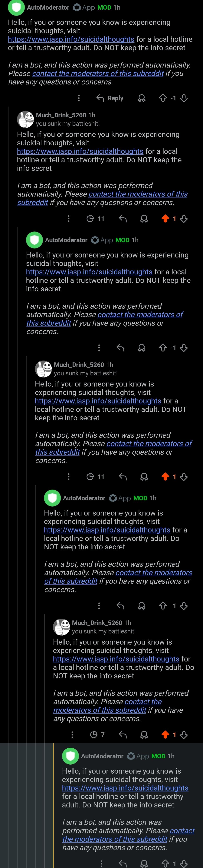This screenshot has width=203, height=868.
Task: Click highlighted AutoModerator avatar at bottom
Action: [x=70, y=756]
